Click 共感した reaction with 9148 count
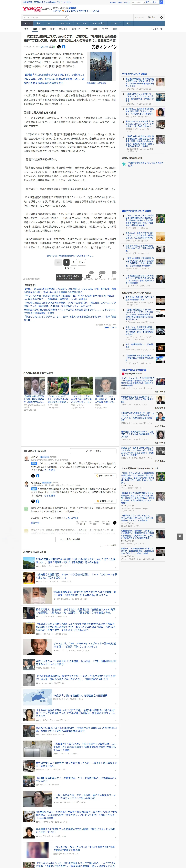186x868 pixels. pos(82,523)
